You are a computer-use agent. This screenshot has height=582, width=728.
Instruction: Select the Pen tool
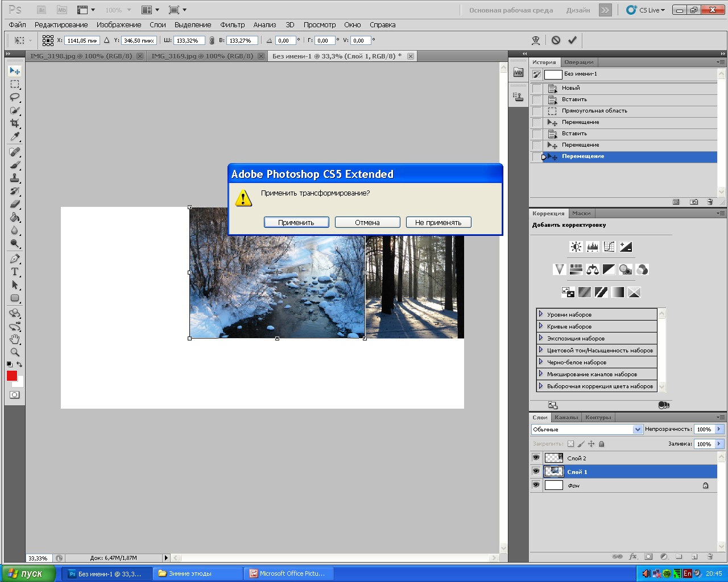click(x=15, y=259)
